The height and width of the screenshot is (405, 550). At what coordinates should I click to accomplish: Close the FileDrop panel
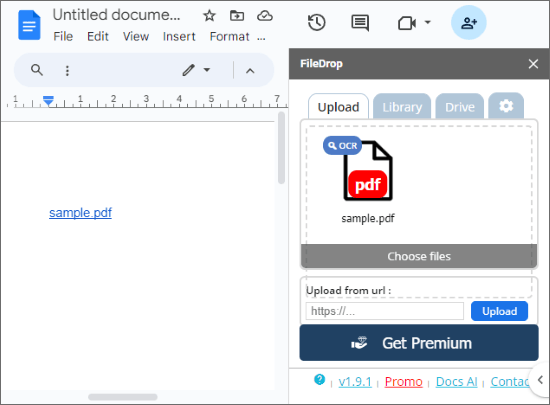pyautogui.click(x=533, y=64)
